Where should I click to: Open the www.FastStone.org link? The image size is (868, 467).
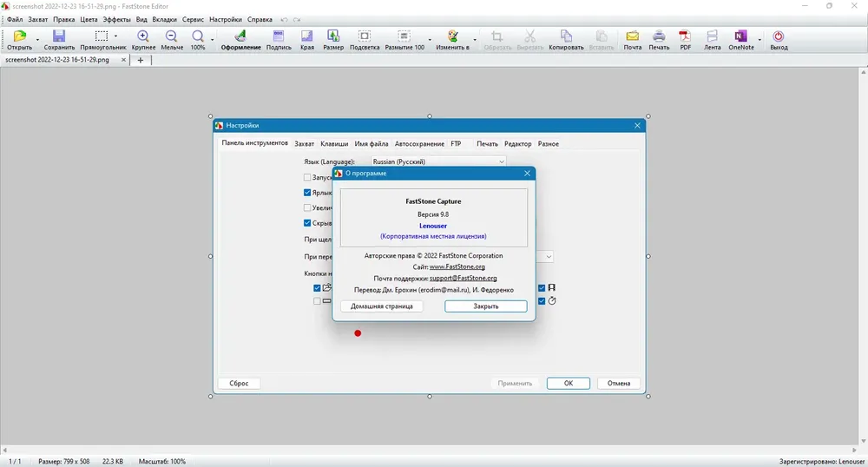tap(457, 266)
